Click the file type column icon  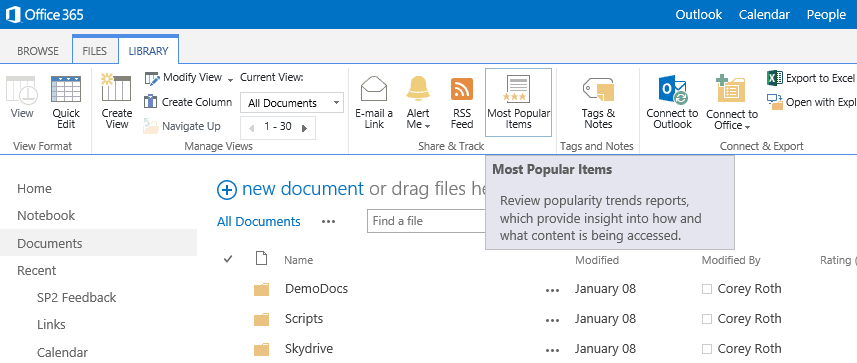262,259
